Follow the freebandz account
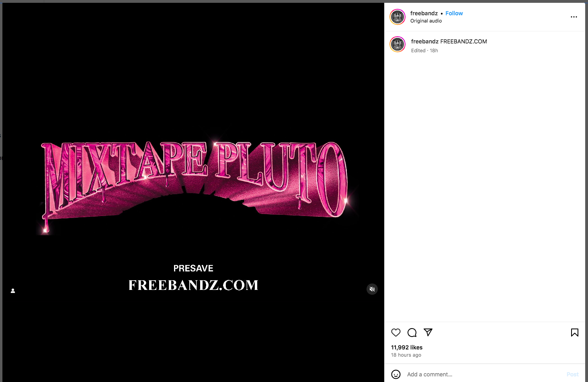Image resolution: width=588 pixels, height=382 pixels. [454, 13]
